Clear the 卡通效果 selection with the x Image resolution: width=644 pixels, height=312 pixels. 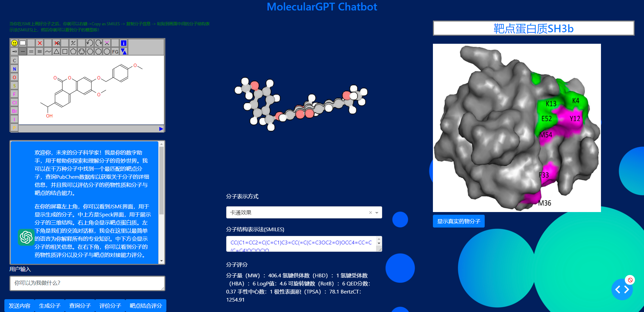point(370,213)
